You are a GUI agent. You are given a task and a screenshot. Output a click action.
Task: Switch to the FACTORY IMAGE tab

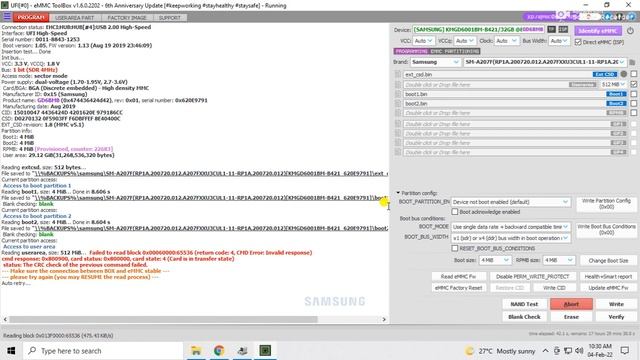127,18
